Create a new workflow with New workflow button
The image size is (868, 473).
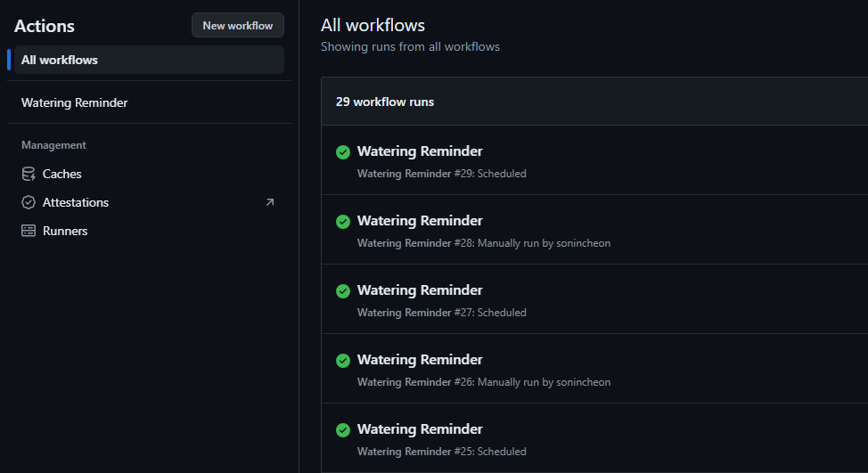(237, 26)
